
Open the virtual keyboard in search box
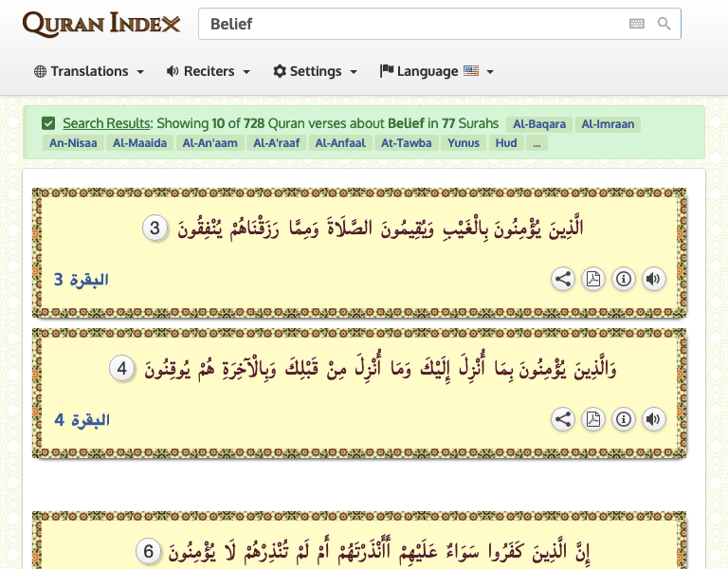(637, 24)
